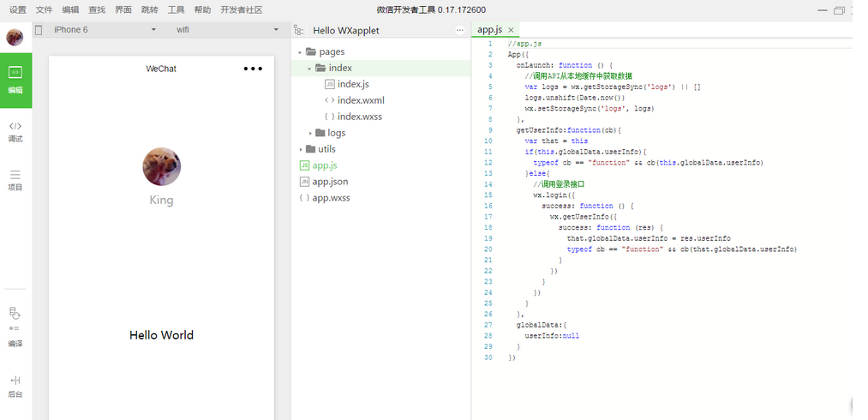Open the three-dot menu of the project panel
The height and width of the screenshot is (420, 868).
(x=460, y=31)
